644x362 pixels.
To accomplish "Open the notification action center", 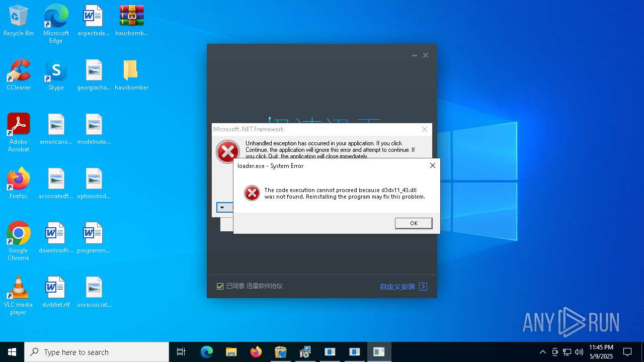I will click(x=627, y=352).
